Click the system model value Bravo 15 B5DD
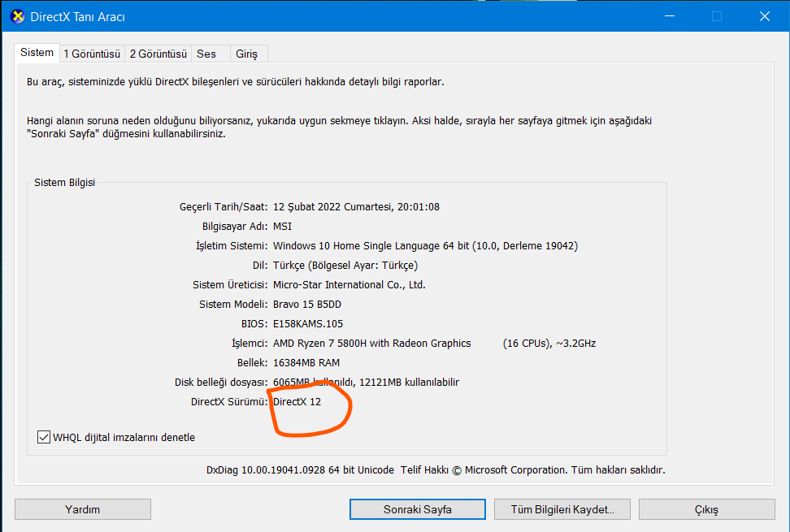The width and height of the screenshot is (790, 532). [307, 305]
